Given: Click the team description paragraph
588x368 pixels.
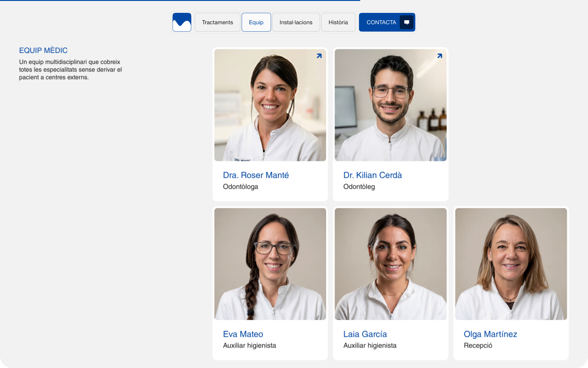Looking at the screenshot, I should point(70,70).
